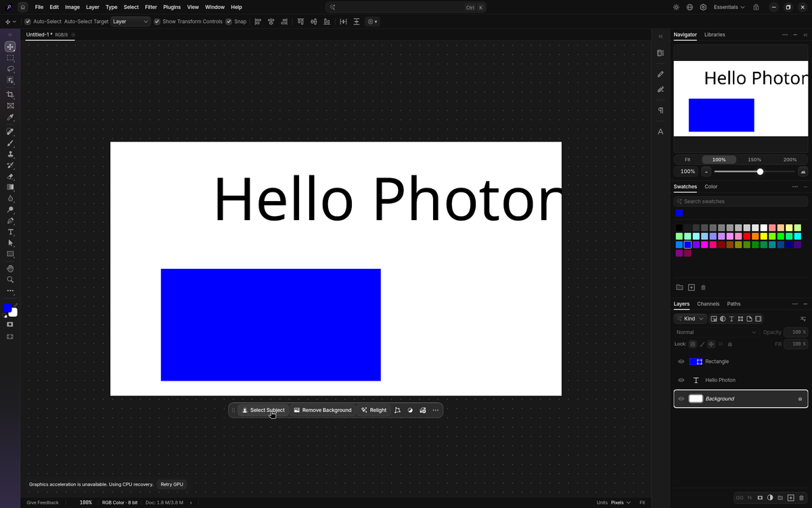Image resolution: width=812 pixels, height=508 pixels.
Task: Toggle the Snap checkbox
Action: (x=229, y=22)
